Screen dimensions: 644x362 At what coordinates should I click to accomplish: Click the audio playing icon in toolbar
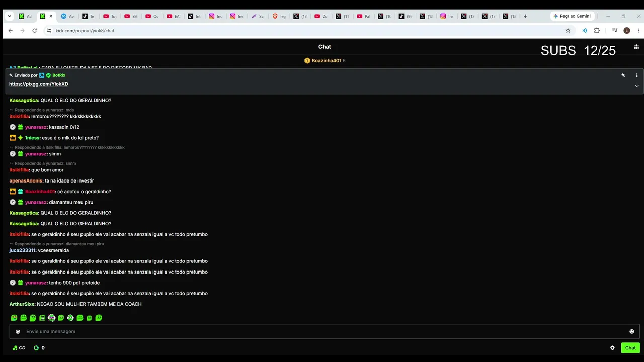(584, 31)
